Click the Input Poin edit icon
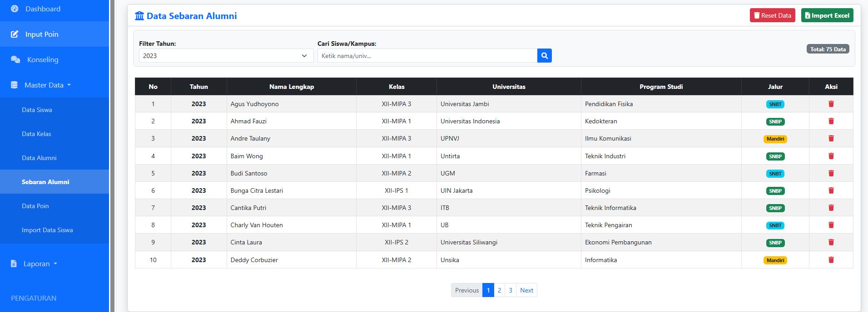Screen dimensions: 868x312 [x=15, y=34]
